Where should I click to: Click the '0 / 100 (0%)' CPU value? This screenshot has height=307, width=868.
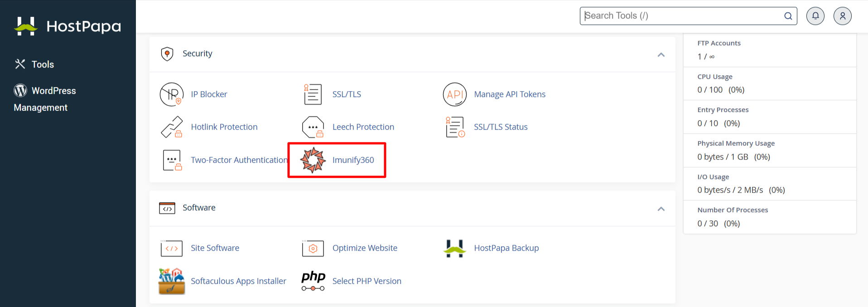[721, 90]
